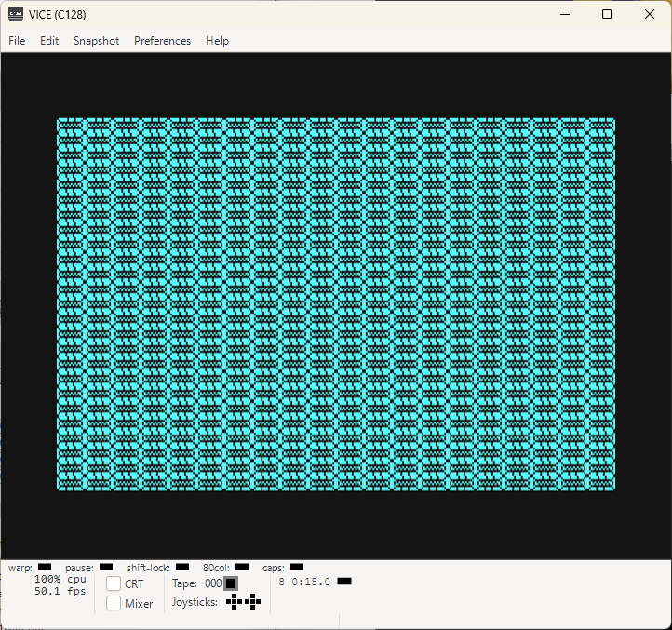Enable the Mixer checkbox
This screenshot has height=630, width=672.
(114, 603)
